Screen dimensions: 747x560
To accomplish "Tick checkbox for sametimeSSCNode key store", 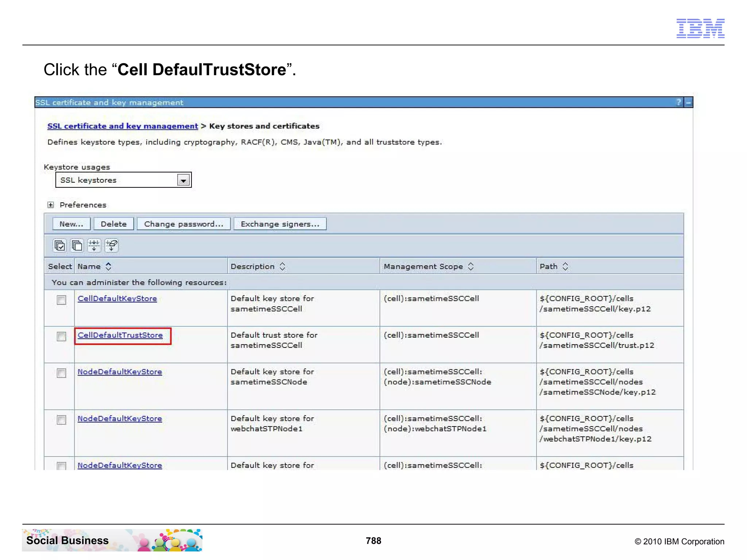I will 61,373.
